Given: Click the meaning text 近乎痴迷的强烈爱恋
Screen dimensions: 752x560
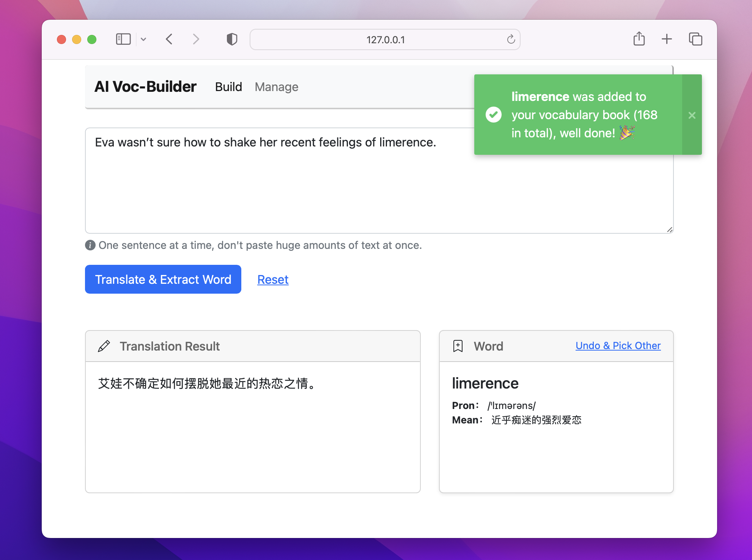Looking at the screenshot, I should coord(536,420).
